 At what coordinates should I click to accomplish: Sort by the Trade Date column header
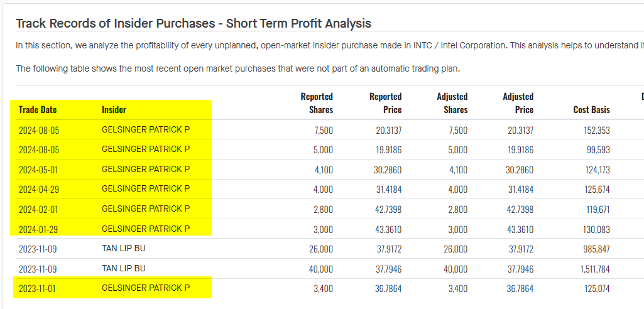(x=38, y=110)
